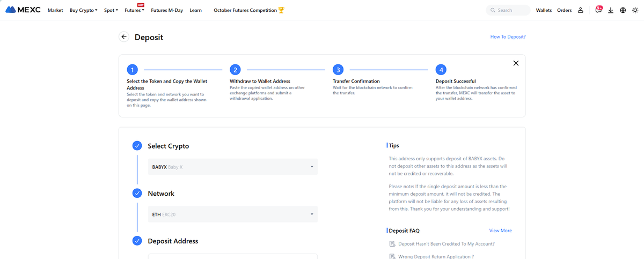The image size is (644, 259).
Task: Click the Deposit Address section heading
Action: point(173,241)
